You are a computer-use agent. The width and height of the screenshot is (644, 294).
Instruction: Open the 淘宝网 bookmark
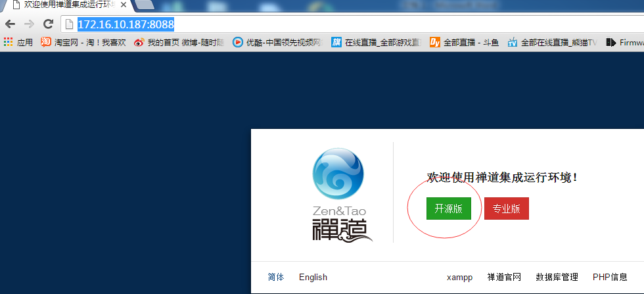point(84,42)
